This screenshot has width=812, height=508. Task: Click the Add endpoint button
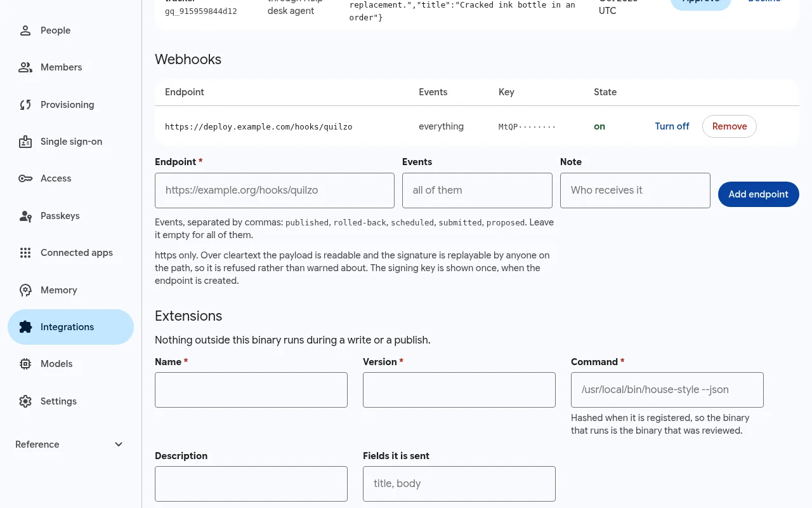click(x=759, y=194)
